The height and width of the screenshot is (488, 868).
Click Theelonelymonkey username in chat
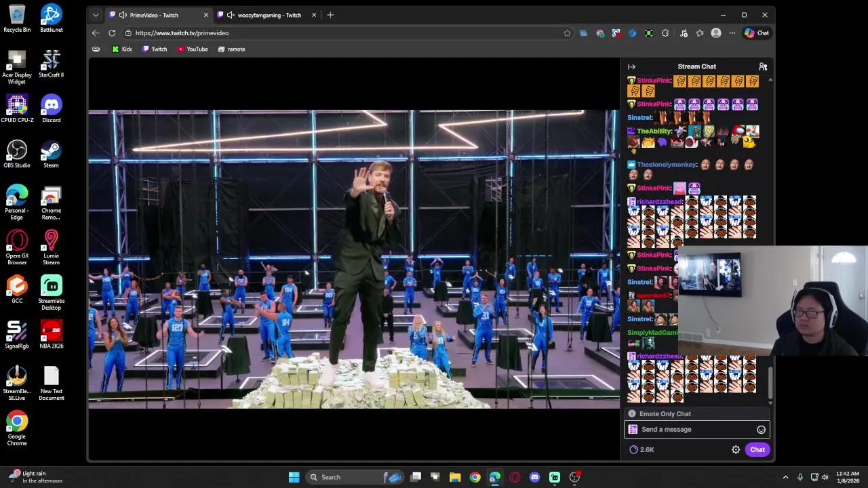pyautogui.click(x=667, y=165)
